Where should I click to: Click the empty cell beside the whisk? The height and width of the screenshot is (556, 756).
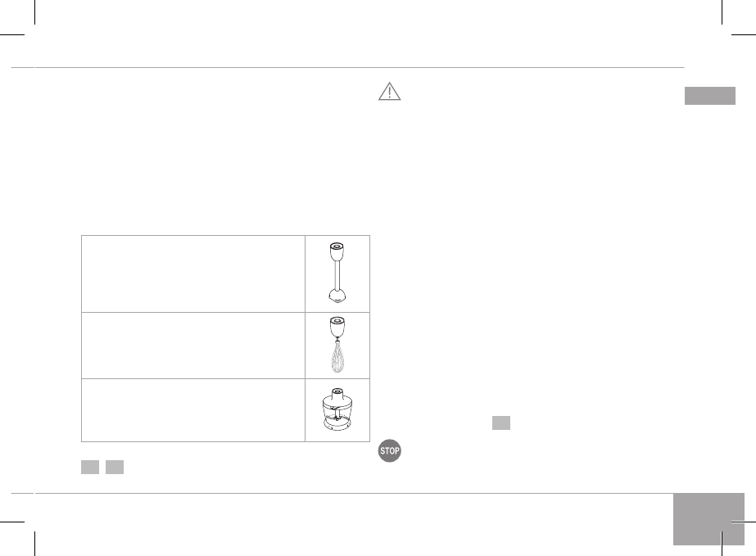193,345
